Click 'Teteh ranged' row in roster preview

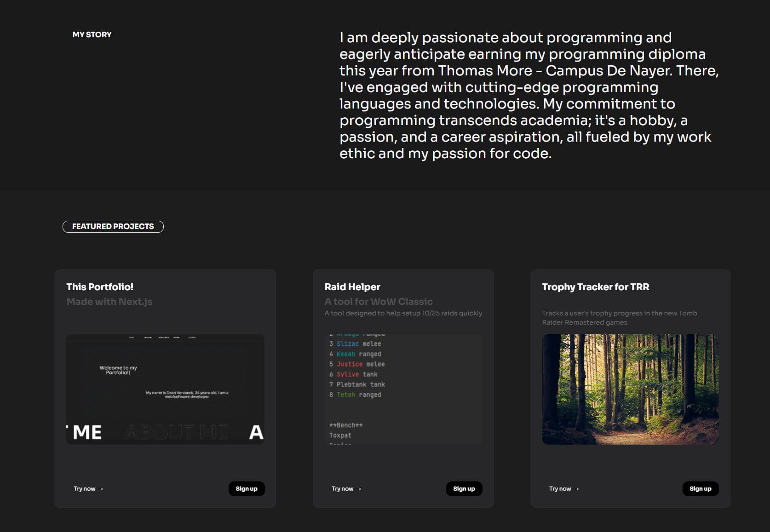coord(355,395)
